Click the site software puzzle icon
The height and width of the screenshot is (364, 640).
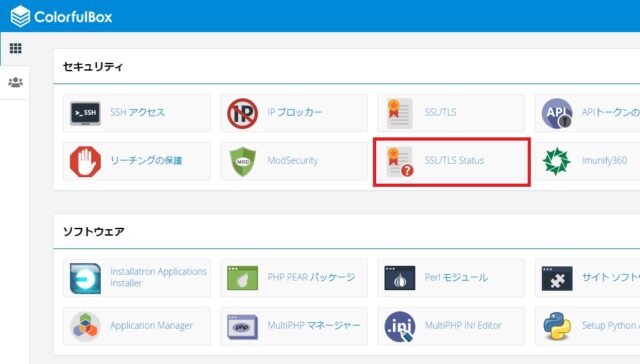point(557,278)
